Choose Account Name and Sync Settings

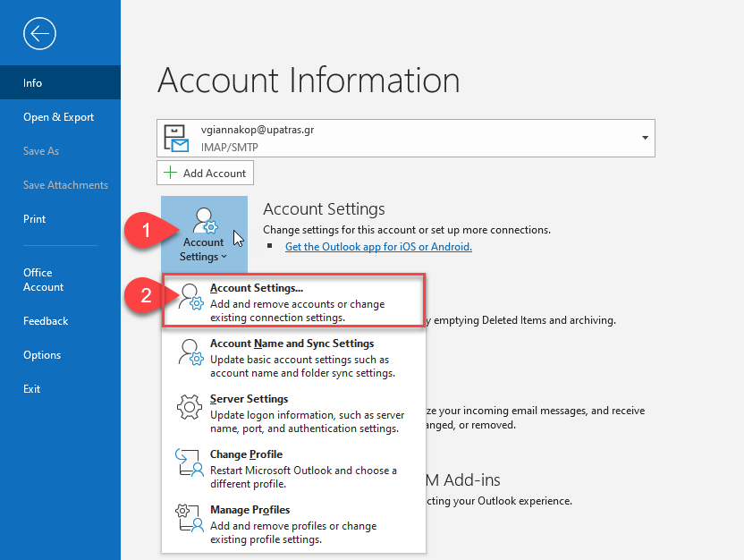[293, 357]
